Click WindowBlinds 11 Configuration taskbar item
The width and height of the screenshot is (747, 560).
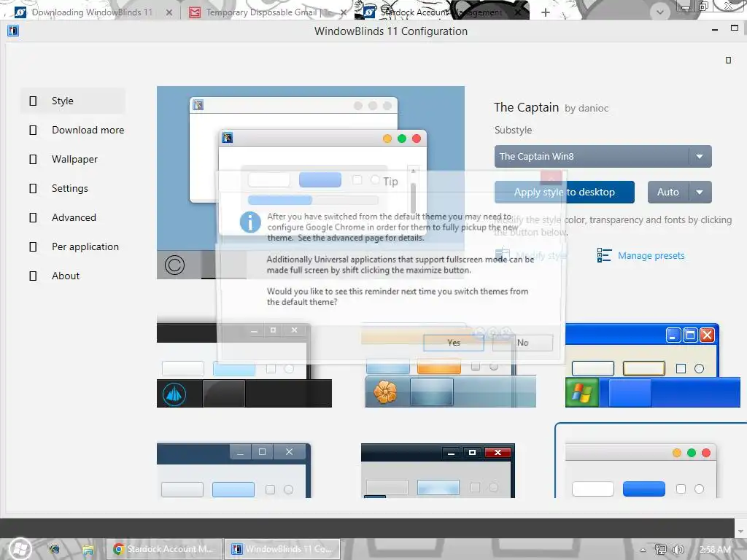282,549
